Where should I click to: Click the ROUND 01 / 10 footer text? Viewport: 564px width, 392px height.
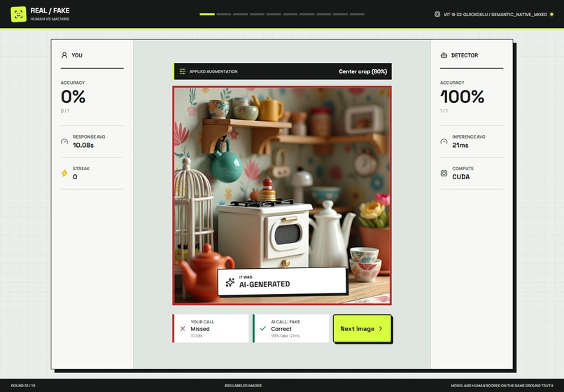pyautogui.click(x=23, y=386)
